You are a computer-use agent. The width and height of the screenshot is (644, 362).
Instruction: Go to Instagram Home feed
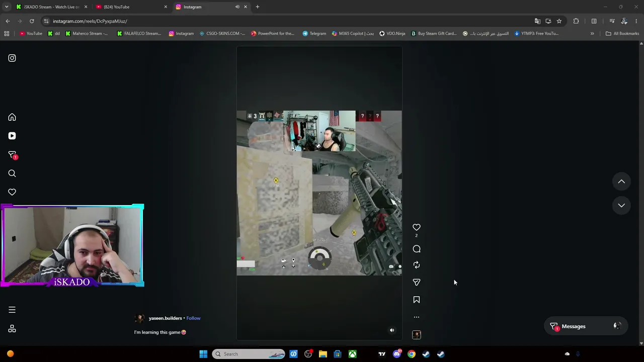coord(12,117)
